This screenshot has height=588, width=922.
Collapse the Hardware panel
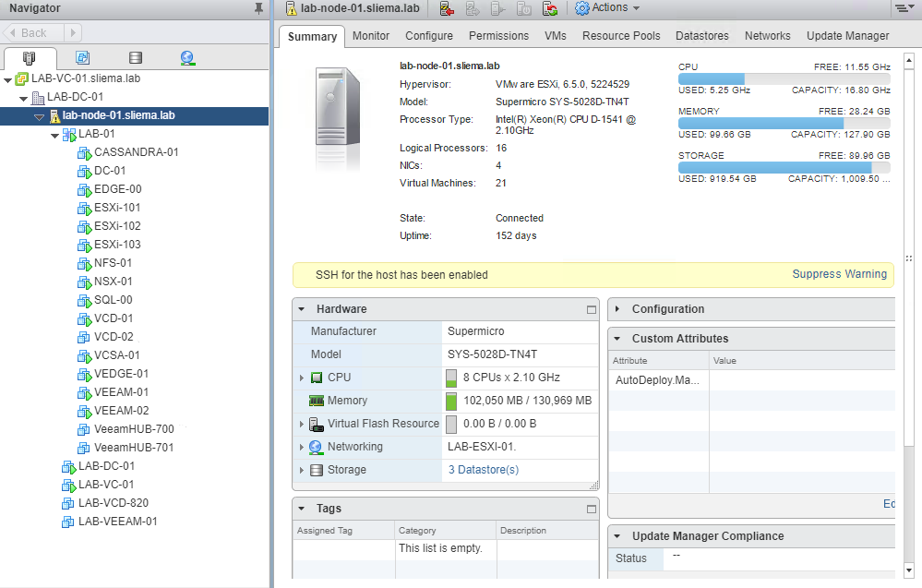click(302, 309)
